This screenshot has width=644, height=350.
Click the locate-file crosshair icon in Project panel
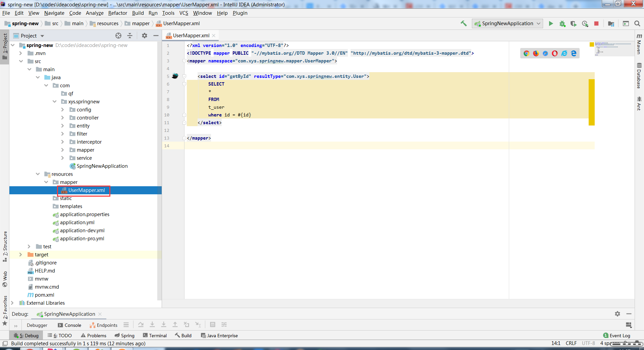coord(118,36)
